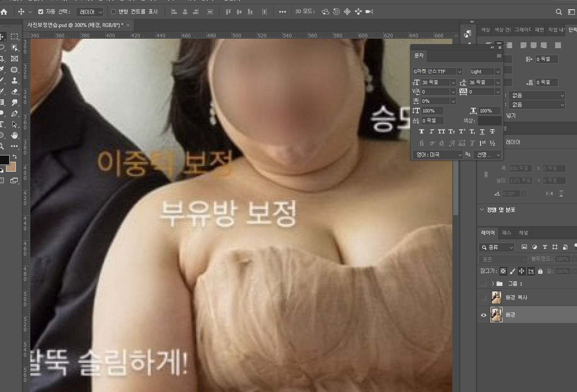
Task: Filter layers by type layers (T icon)
Action: coord(545,247)
